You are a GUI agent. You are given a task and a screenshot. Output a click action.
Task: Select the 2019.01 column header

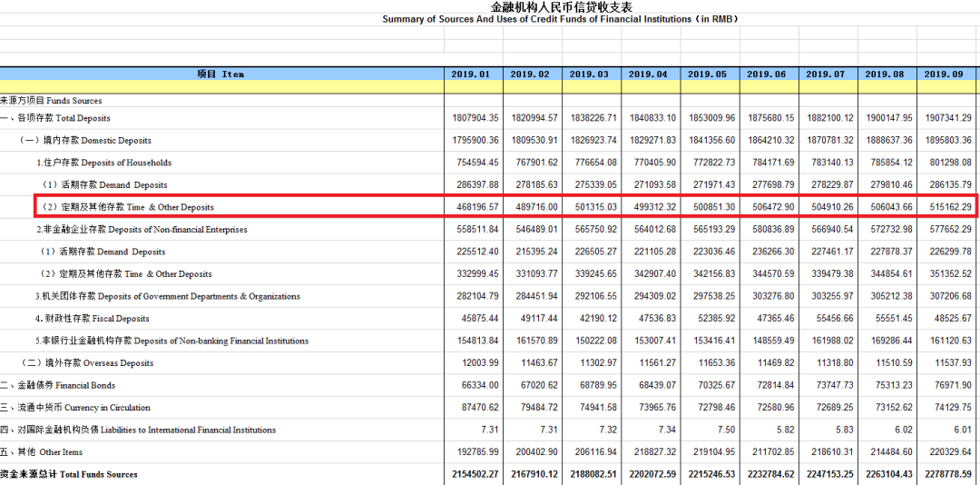point(473,74)
